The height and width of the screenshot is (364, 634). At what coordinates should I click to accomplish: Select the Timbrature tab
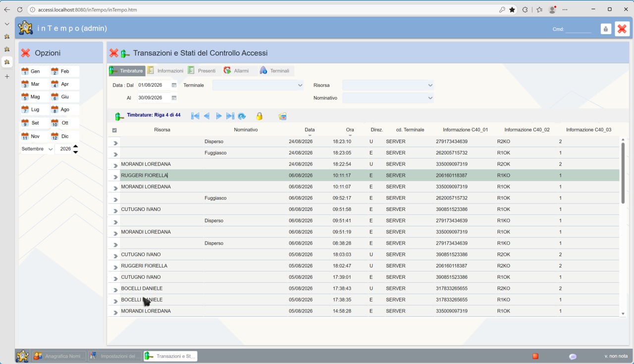[x=127, y=71]
